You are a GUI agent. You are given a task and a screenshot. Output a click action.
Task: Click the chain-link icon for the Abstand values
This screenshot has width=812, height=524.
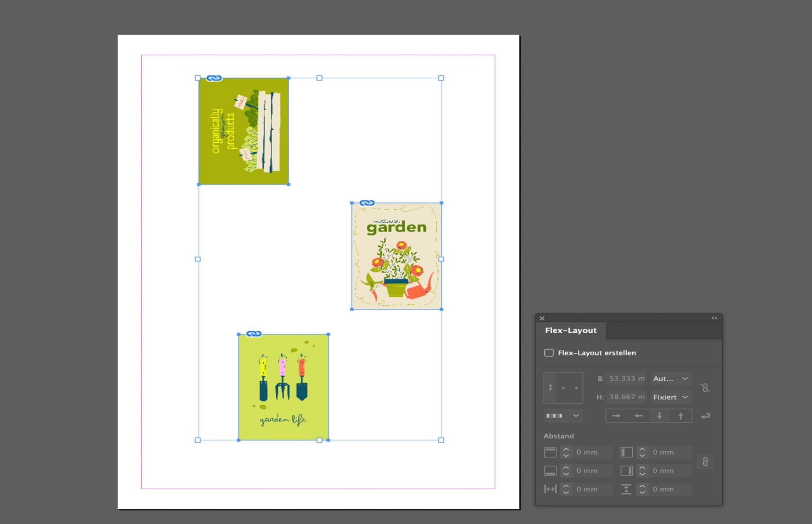[705, 461]
